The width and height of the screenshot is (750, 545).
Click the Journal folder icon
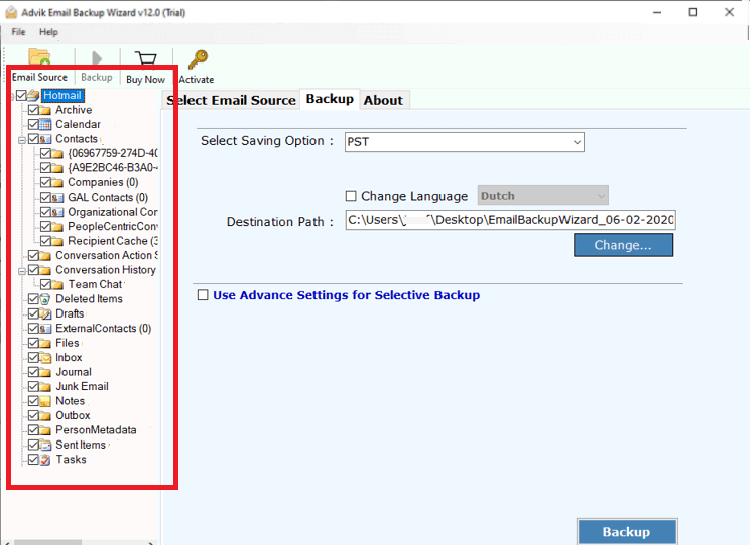[45, 372]
